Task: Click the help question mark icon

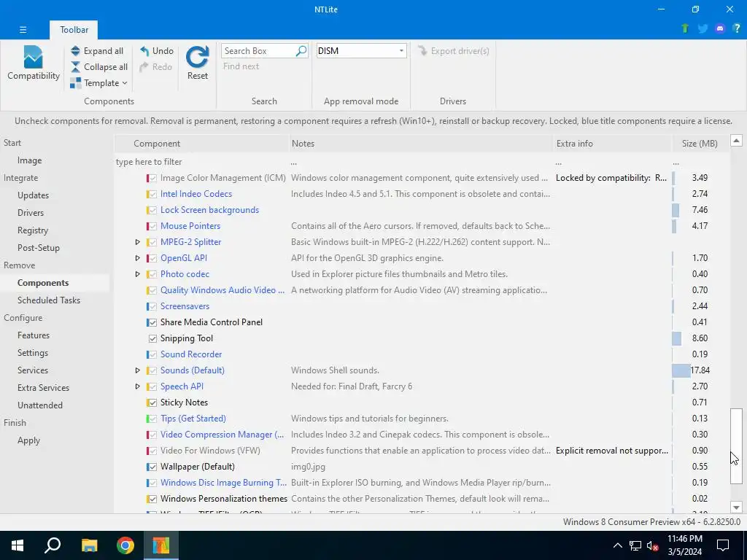Action: [x=737, y=28]
